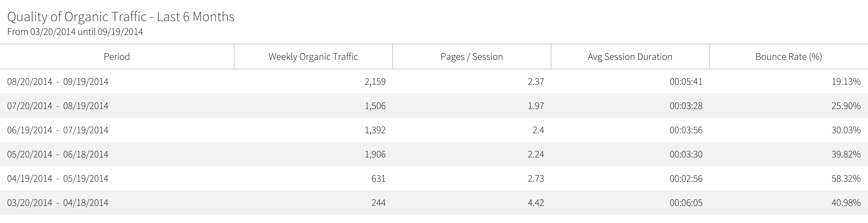Click the Period column header
The width and height of the screenshot is (868, 223).
tap(117, 57)
